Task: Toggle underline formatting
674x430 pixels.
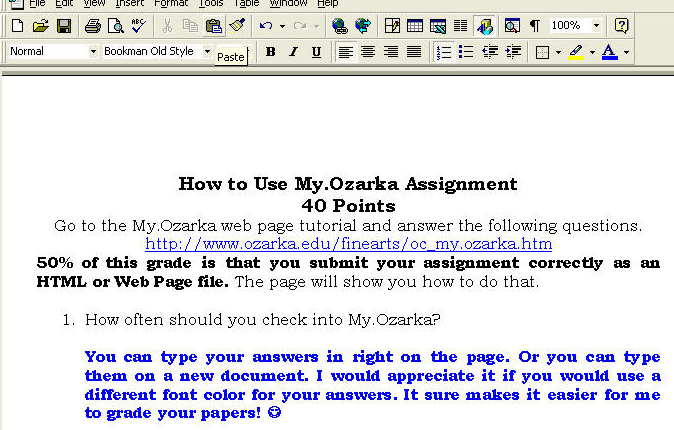Action: [x=316, y=52]
